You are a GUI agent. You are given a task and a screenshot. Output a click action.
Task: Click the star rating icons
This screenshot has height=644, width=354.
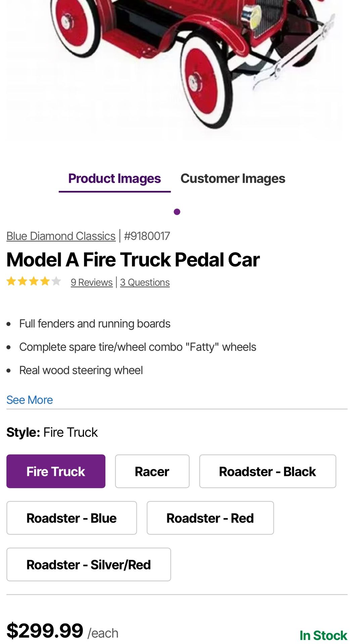pyautogui.click(x=34, y=281)
